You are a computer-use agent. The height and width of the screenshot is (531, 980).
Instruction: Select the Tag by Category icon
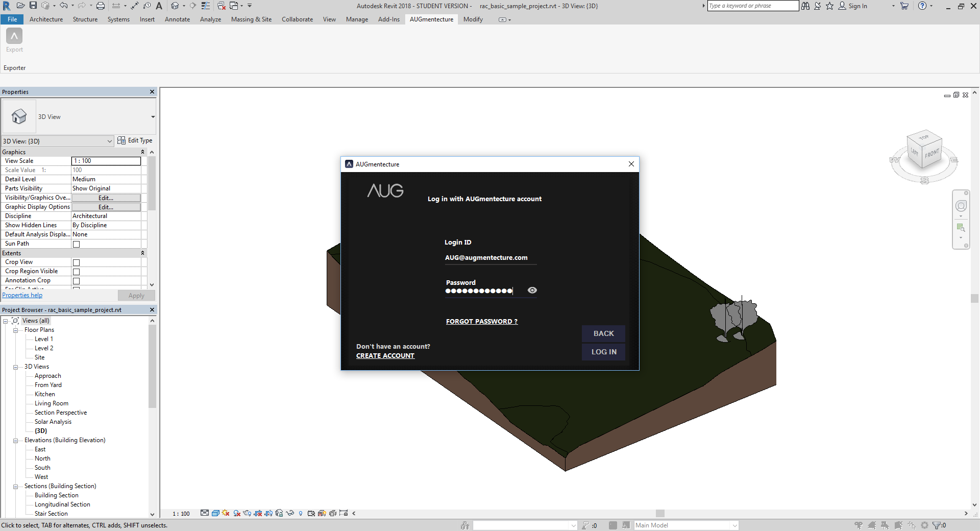tap(147, 6)
